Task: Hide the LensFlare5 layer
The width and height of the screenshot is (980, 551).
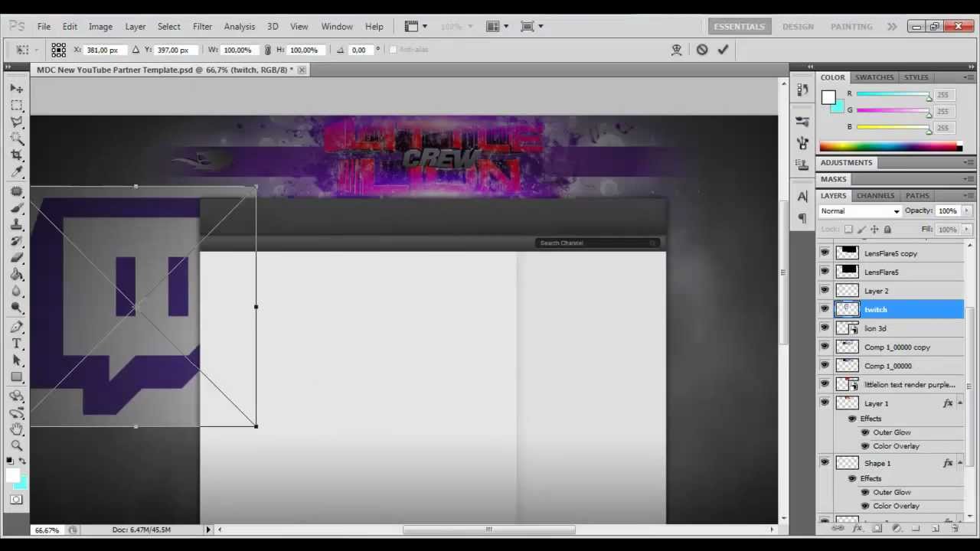Action: [x=825, y=272]
